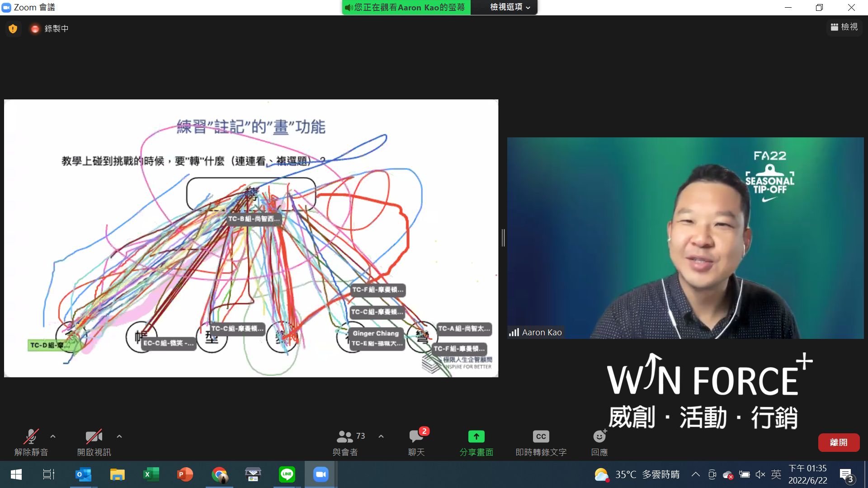Toggle system volume mute icon
The width and height of the screenshot is (868, 488).
coord(760,474)
